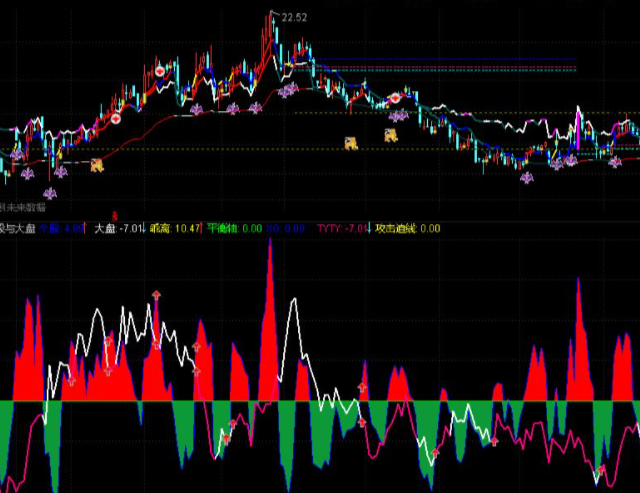This screenshot has width=640, height=493.
Task: Click the bat marker under the right red plus-circle
Action: pyautogui.click(x=398, y=116)
